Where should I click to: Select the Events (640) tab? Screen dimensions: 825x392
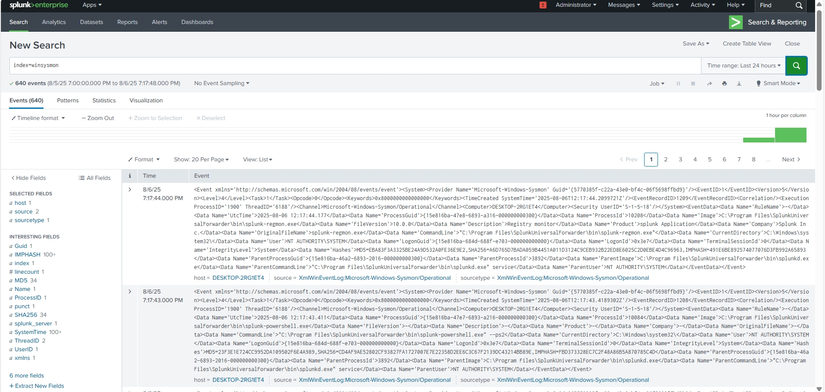[26, 100]
